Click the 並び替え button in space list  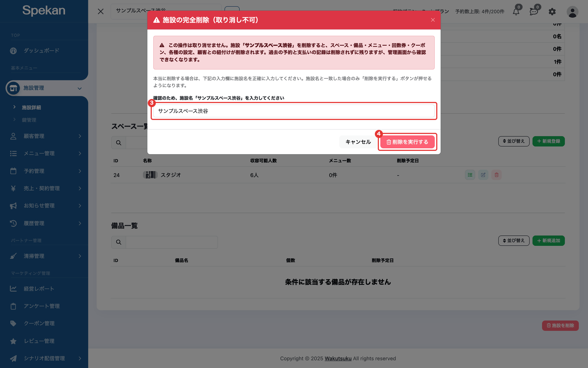(x=514, y=141)
